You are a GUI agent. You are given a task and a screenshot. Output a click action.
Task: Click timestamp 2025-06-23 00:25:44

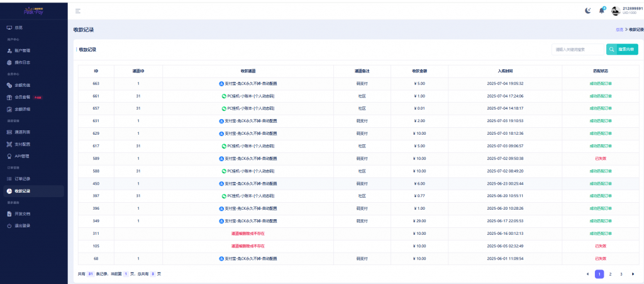pos(505,184)
